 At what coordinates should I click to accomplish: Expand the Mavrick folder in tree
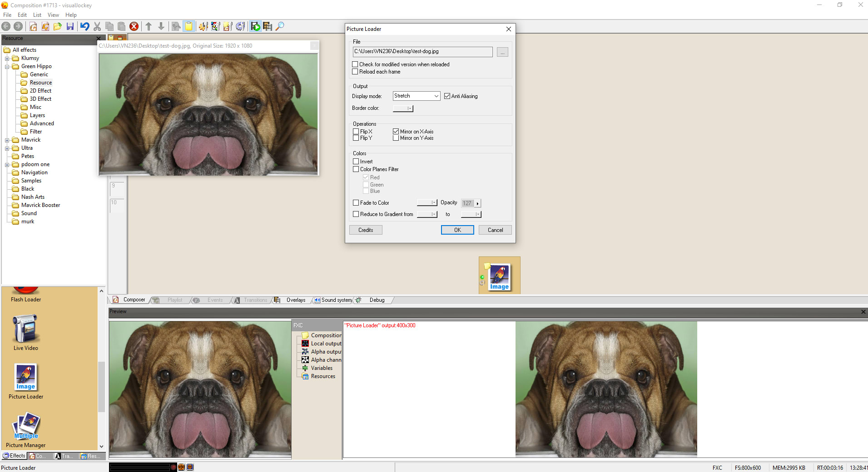[7, 140]
